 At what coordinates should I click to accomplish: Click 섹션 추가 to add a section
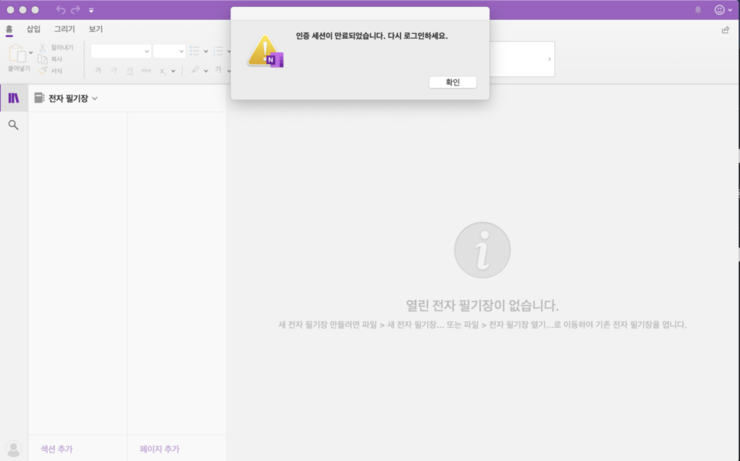pyautogui.click(x=57, y=449)
